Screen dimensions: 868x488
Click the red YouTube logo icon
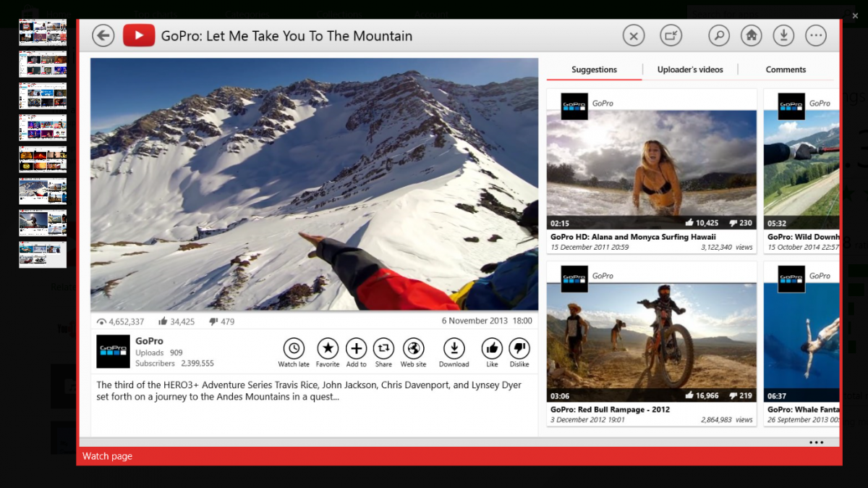tap(139, 35)
